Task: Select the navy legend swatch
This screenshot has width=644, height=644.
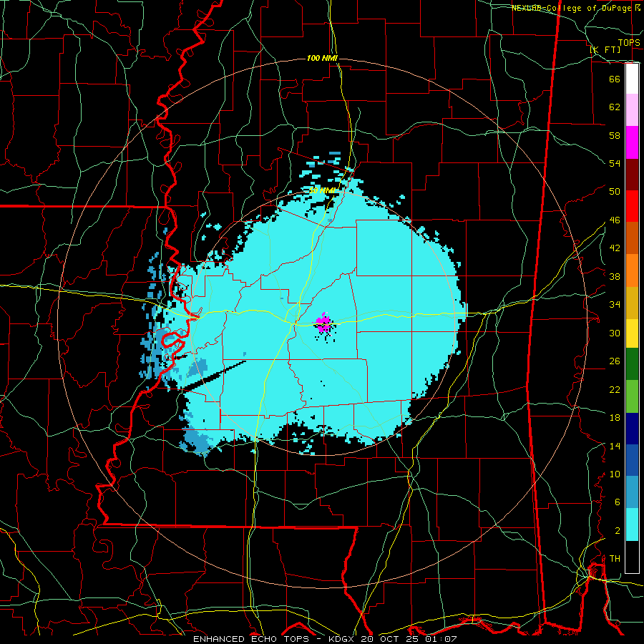Action: tap(632, 429)
